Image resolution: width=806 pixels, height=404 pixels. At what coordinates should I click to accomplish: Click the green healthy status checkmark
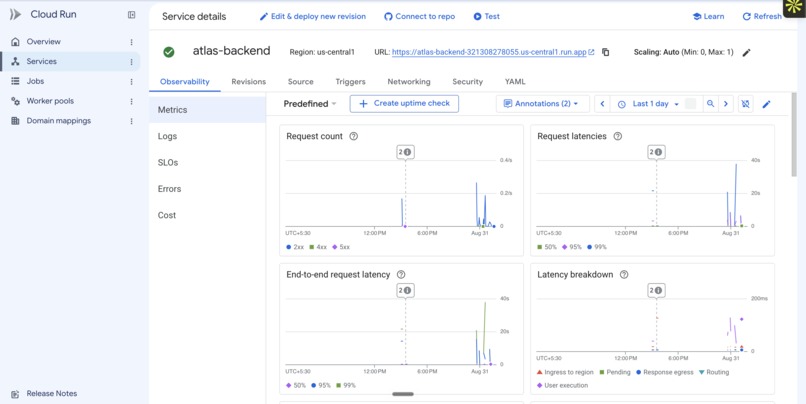pyautogui.click(x=169, y=52)
